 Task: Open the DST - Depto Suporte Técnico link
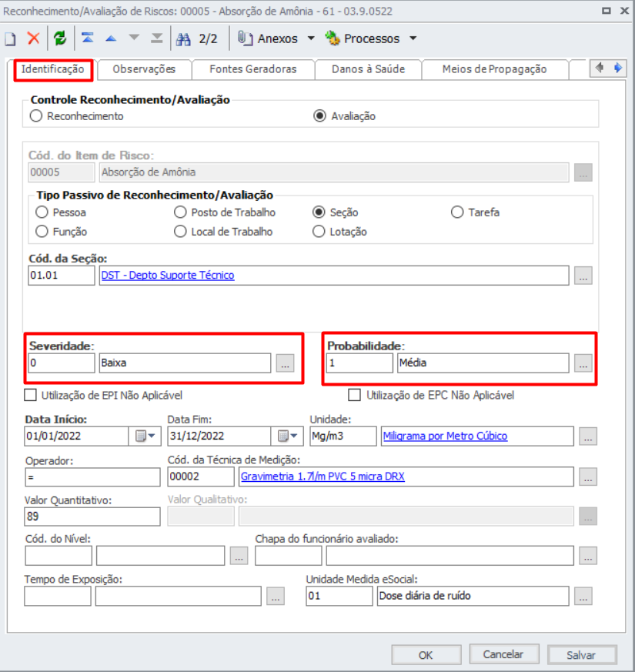tap(168, 275)
